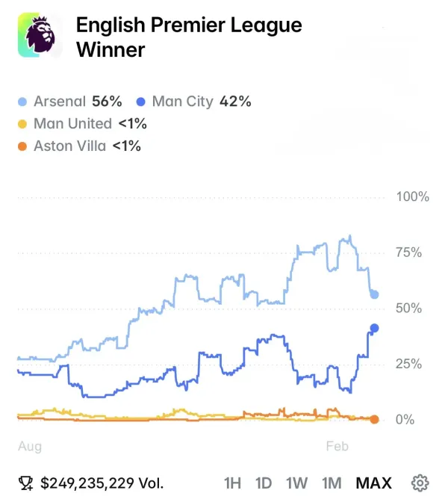This screenshot has height=499, width=448.
Task: Click the Arsenal line endpoint marker
Action: pyautogui.click(x=375, y=294)
